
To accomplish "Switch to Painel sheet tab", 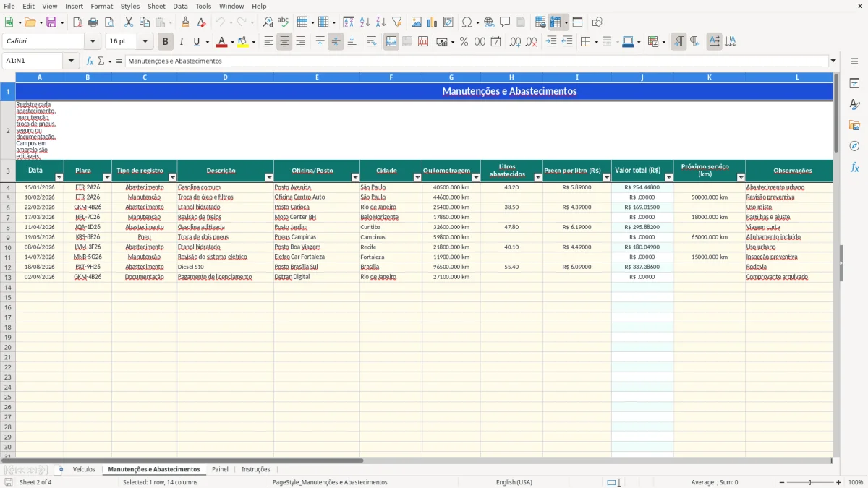I will tap(220, 469).
